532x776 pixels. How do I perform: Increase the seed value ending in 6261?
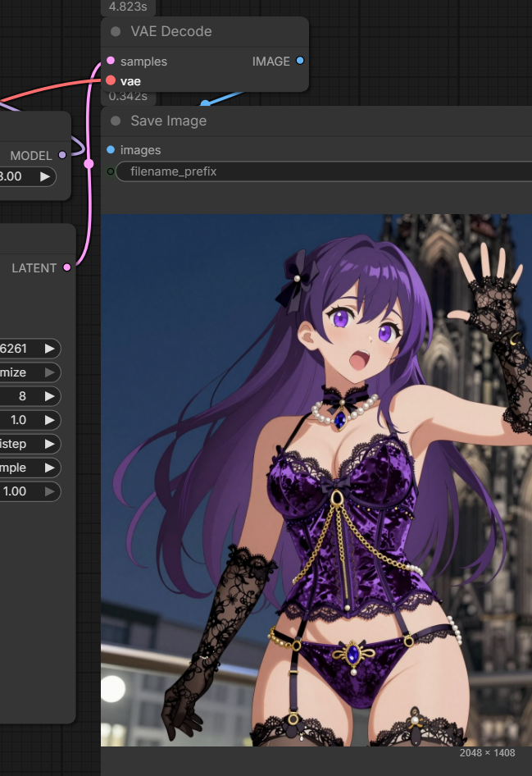tap(51, 349)
